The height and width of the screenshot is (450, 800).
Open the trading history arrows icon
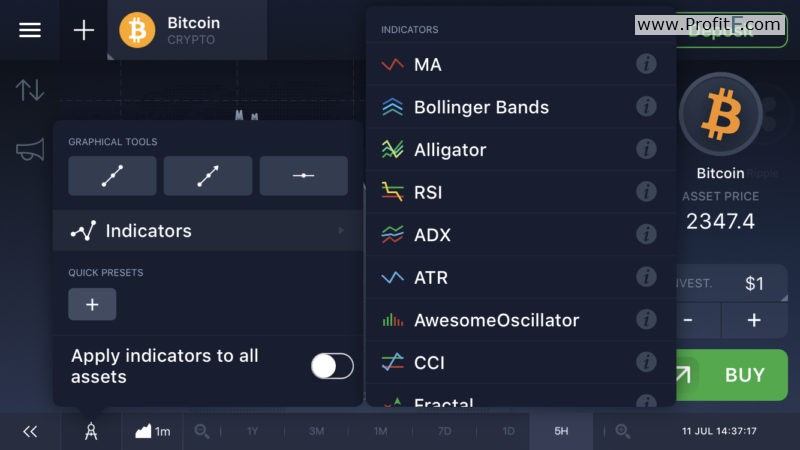tap(30, 90)
